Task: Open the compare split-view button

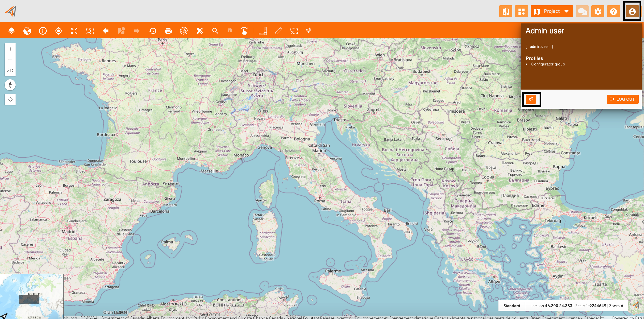Action: point(505,11)
